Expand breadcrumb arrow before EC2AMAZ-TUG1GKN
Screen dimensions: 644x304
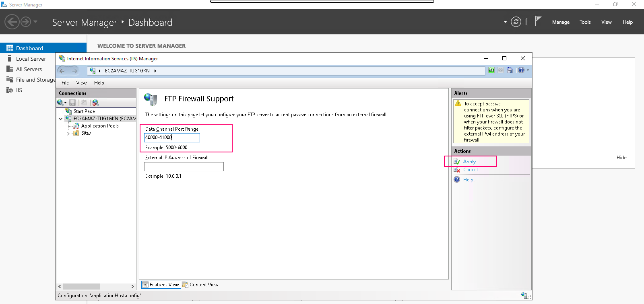click(100, 71)
